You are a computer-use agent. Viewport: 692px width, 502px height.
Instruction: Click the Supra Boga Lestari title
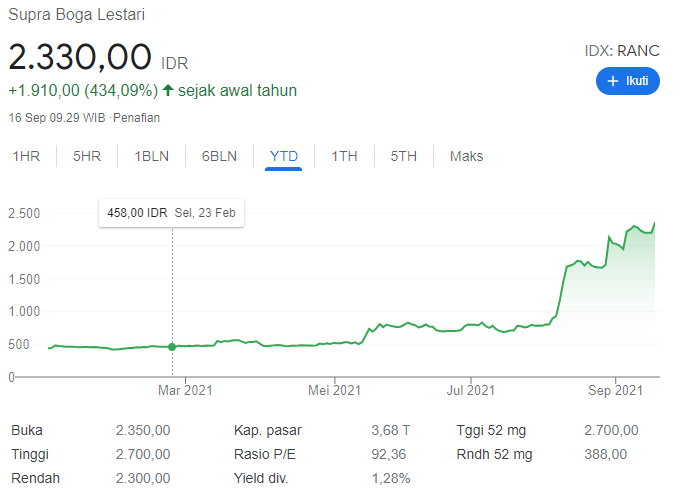(x=77, y=15)
